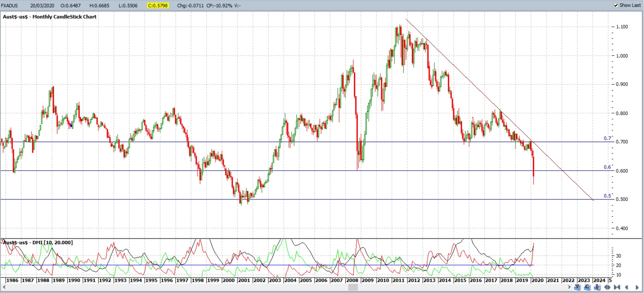This screenshot has height=293, width=644.
Task: Click the 0.5 horizontal line label
Action: [x=607, y=196]
